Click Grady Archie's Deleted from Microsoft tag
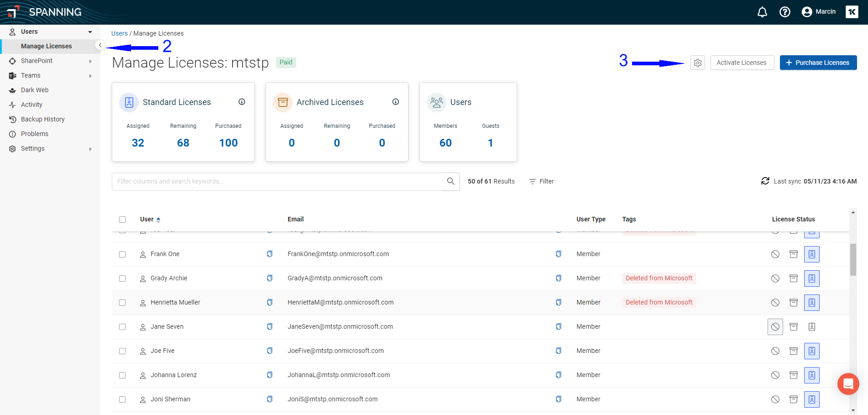 coord(659,278)
